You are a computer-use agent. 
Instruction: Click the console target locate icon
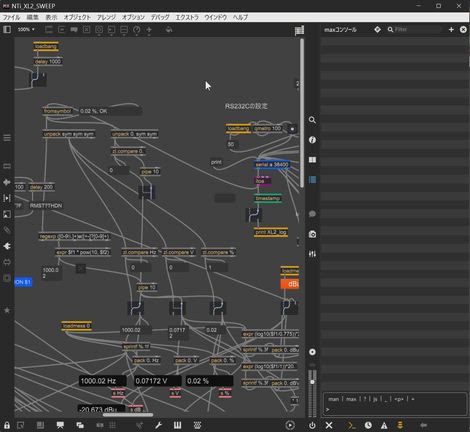(x=377, y=29)
